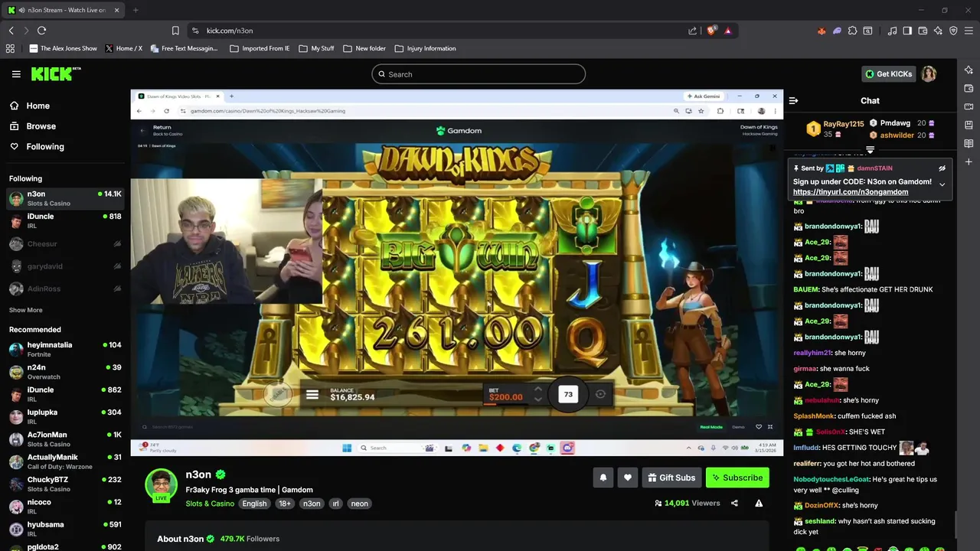Click the neon tag
Screen dimensions: 980x551
point(359,504)
